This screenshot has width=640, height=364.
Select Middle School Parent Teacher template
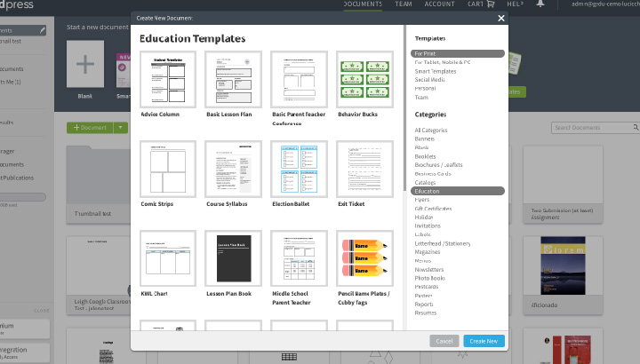click(x=300, y=258)
